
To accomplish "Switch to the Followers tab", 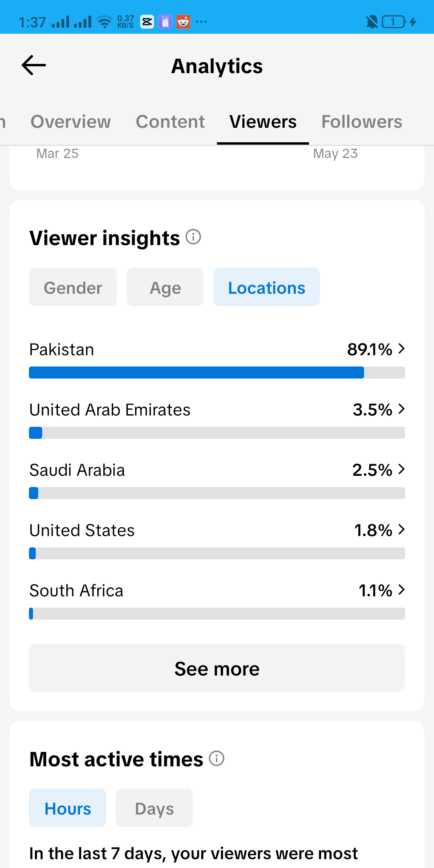I will point(362,121).
